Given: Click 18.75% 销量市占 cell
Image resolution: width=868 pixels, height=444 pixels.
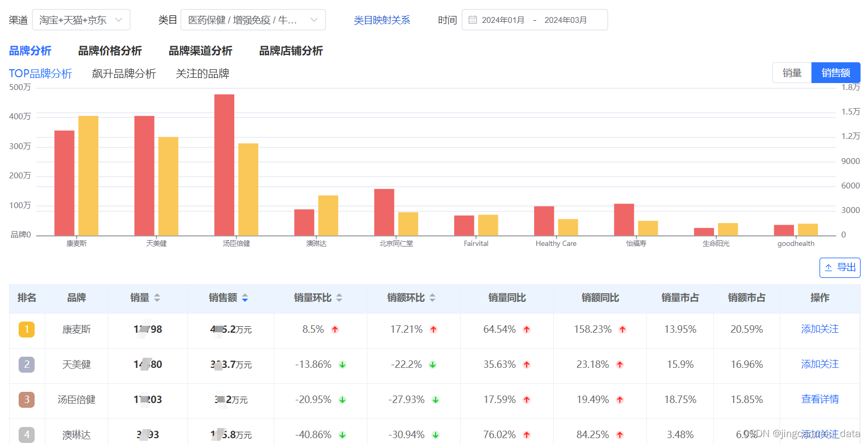Looking at the screenshot, I should (x=680, y=400).
